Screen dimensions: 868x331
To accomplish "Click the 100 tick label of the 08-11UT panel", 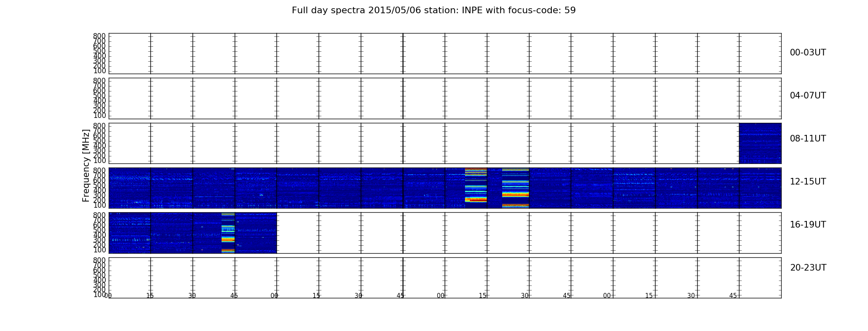I will (x=99, y=161).
